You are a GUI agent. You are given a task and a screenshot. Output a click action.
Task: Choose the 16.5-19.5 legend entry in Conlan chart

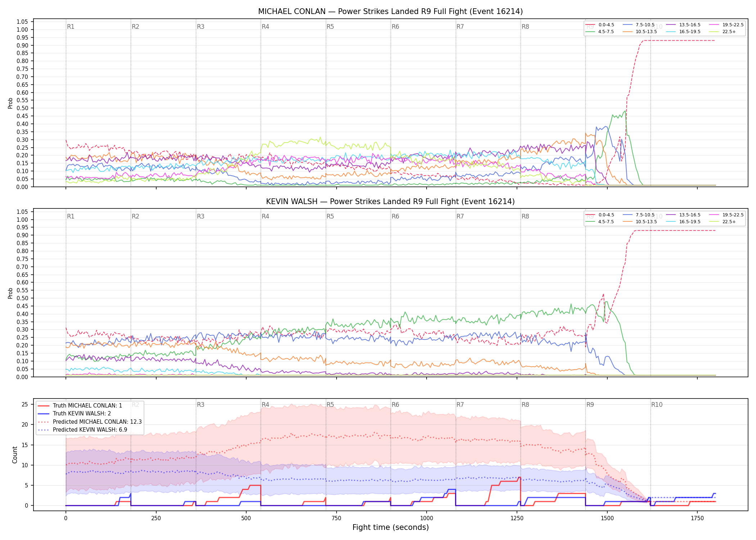pos(683,32)
